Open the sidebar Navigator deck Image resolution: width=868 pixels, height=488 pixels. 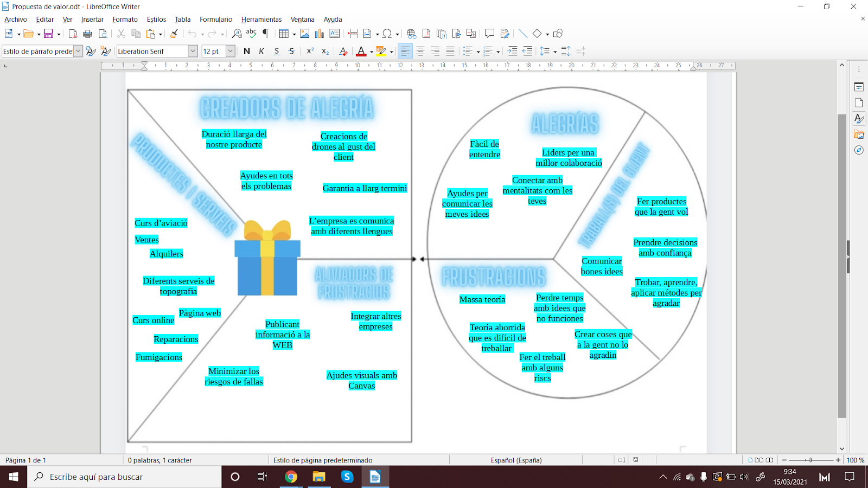[859, 150]
